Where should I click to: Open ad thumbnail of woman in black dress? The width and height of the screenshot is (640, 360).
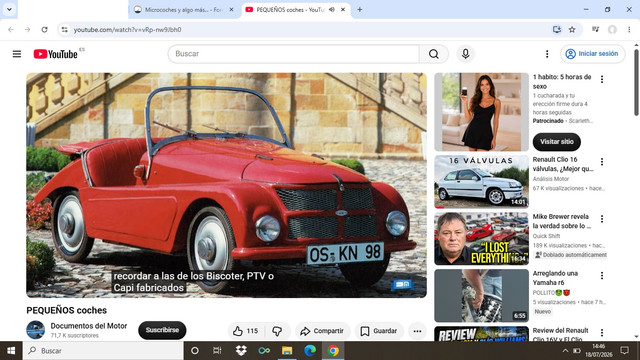[x=481, y=112]
